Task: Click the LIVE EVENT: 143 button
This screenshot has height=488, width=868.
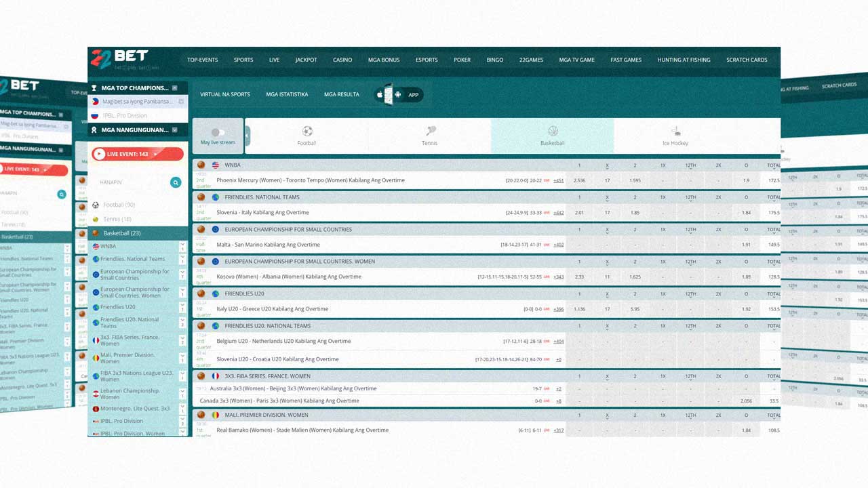Action: (x=138, y=154)
